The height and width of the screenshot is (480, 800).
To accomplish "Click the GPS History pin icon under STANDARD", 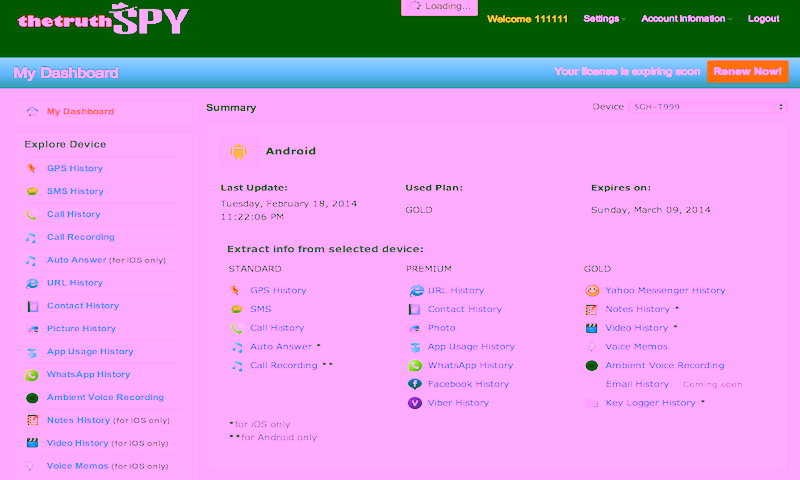I will [235, 291].
